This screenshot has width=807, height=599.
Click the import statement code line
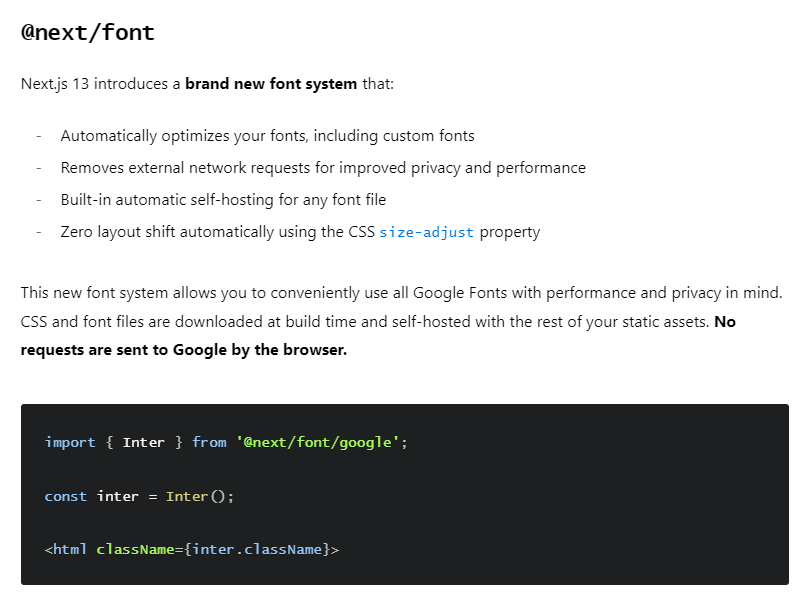(x=226, y=442)
